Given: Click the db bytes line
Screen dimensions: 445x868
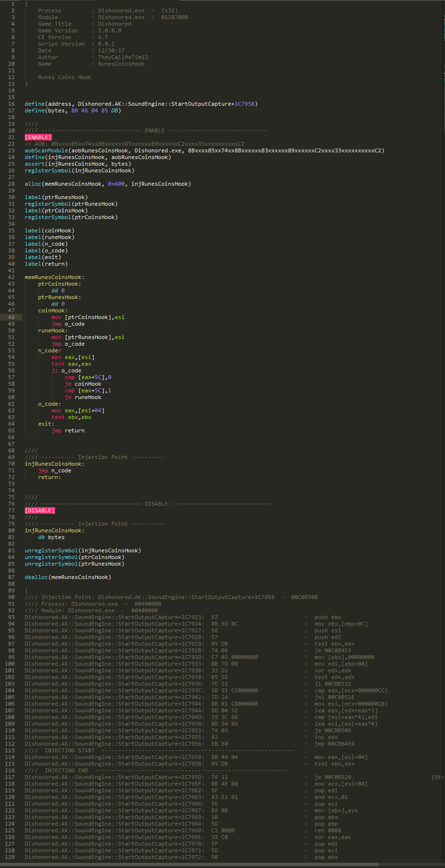Looking at the screenshot, I should pyautogui.click(x=51, y=537).
